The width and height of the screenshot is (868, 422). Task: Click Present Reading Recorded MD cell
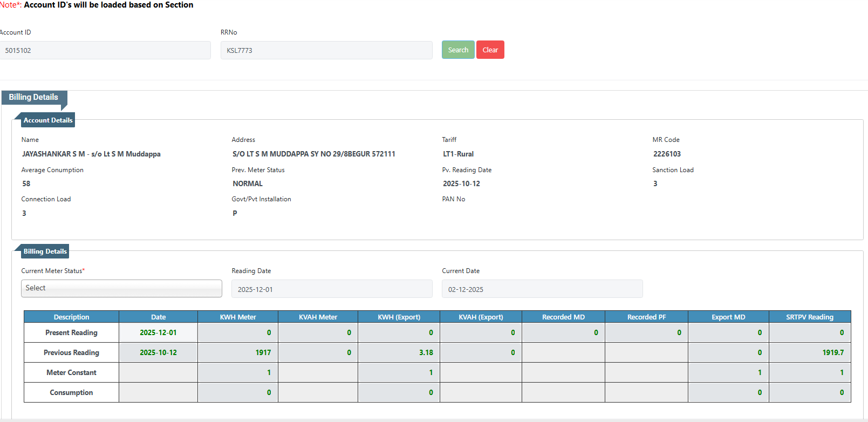563,332
